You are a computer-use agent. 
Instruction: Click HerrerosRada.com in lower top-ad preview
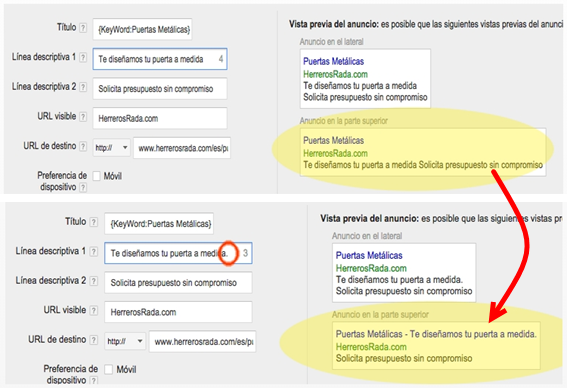pyautogui.click(x=371, y=347)
